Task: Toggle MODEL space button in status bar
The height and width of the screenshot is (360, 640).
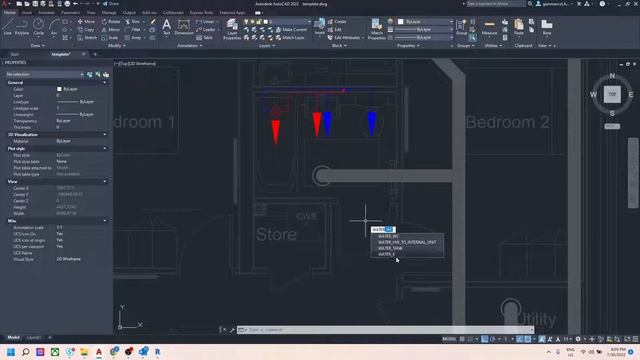Action: point(449,339)
